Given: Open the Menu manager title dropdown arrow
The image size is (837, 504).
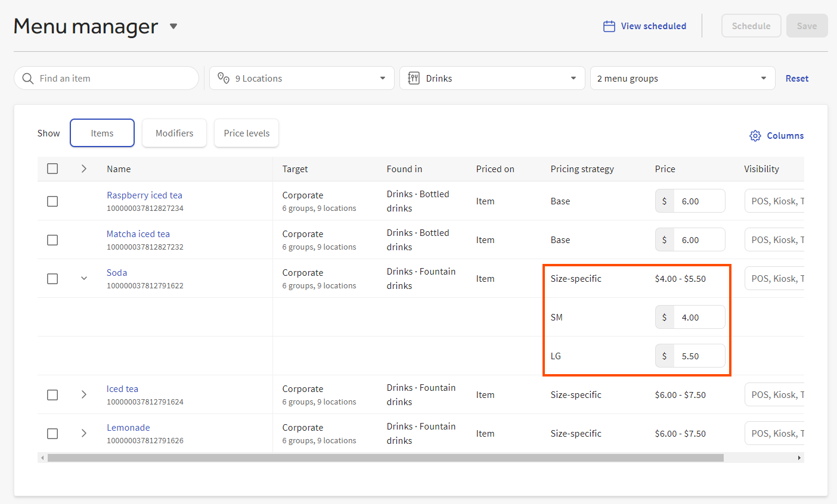Looking at the screenshot, I should point(173,26).
